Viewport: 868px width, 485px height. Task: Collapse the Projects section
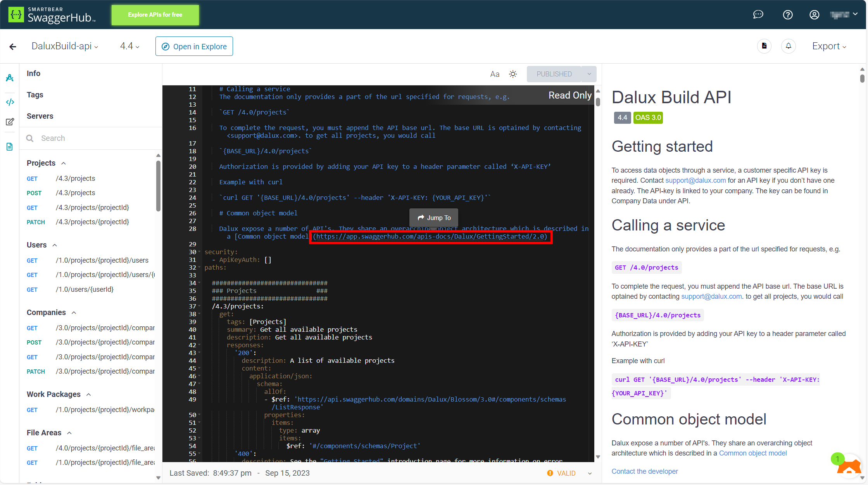pos(64,163)
